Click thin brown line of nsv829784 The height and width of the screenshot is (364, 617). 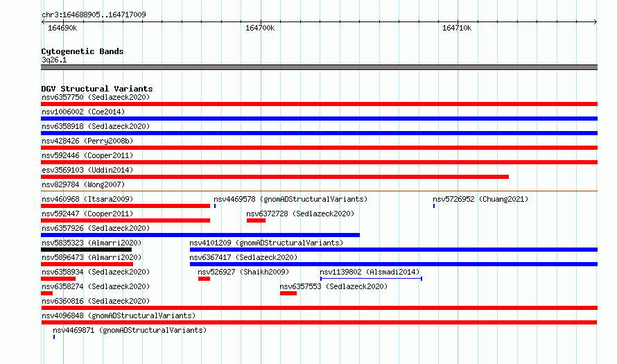[319, 191]
